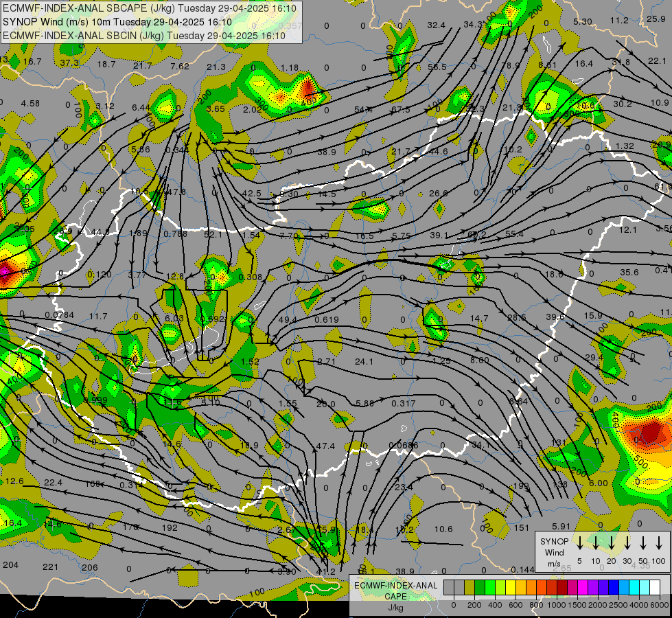Click the wind arrow above the 50 m/s label
The height and width of the screenshot is (618, 672).
[643, 542]
